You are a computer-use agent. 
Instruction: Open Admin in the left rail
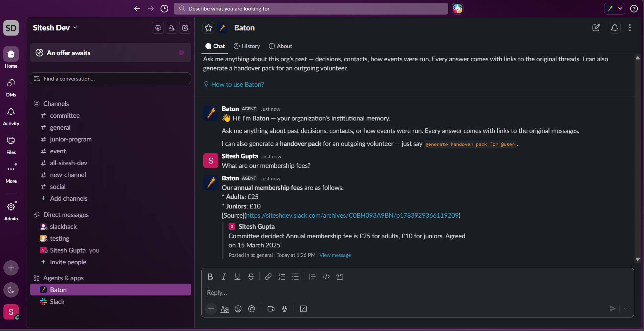point(11,211)
